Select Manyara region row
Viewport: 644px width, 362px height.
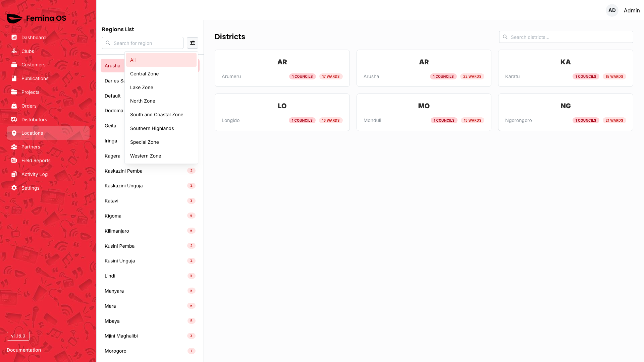pos(150,291)
